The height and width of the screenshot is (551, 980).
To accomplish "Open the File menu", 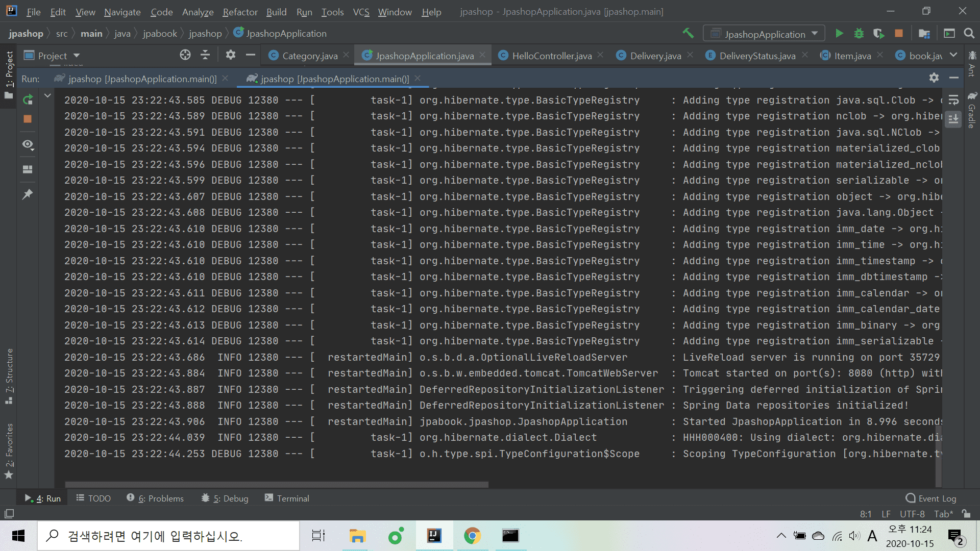I will click(x=33, y=12).
